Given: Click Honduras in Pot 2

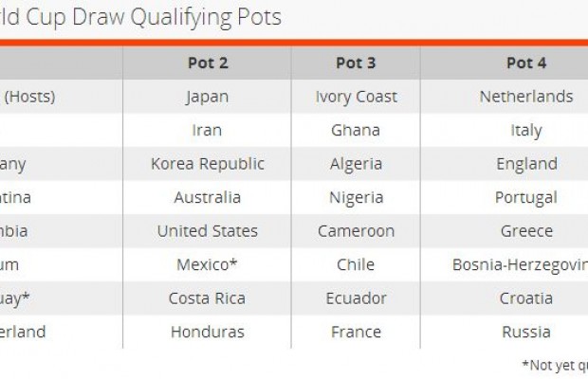Looking at the screenshot, I should pos(207,332).
